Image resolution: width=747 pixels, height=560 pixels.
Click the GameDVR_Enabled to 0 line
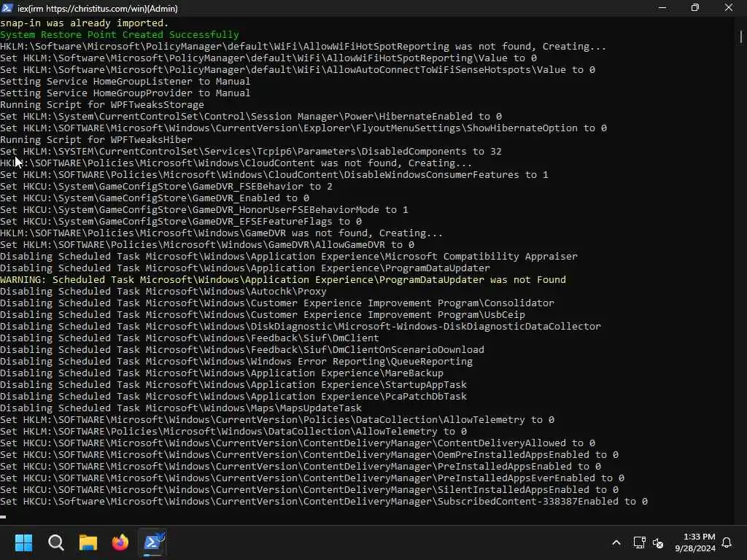pyautogui.click(x=155, y=198)
